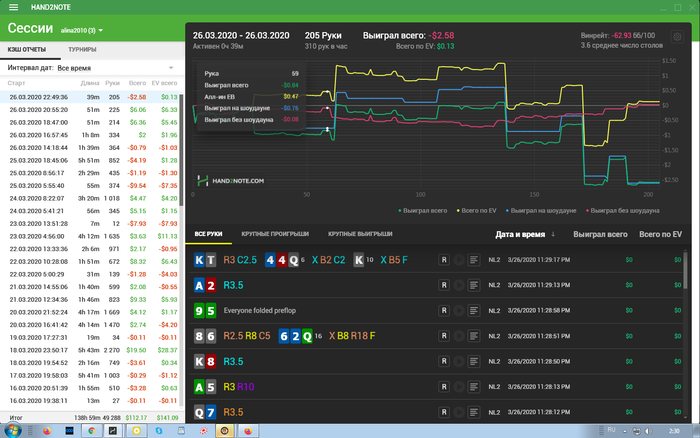This screenshot has height=438, width=700.
Task: Click the sessions list vertical scrollbar
Action: 181,150
